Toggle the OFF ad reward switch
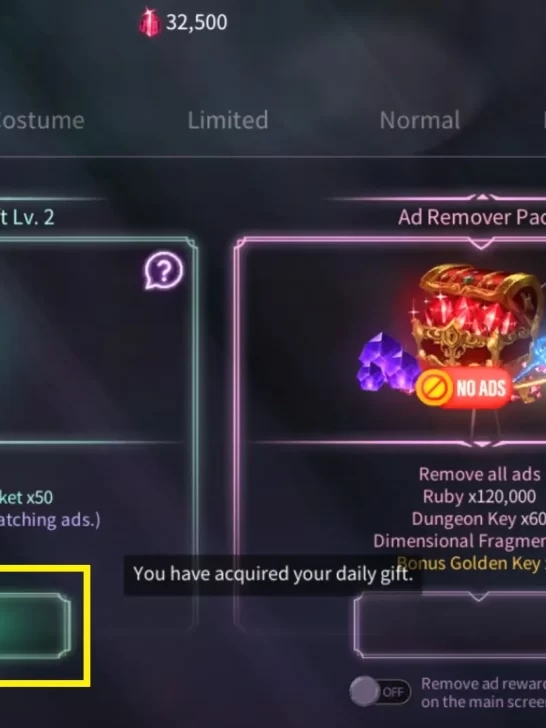Viewport: 546px width, 728px height. pyautogui.click(x=380, y=692)
